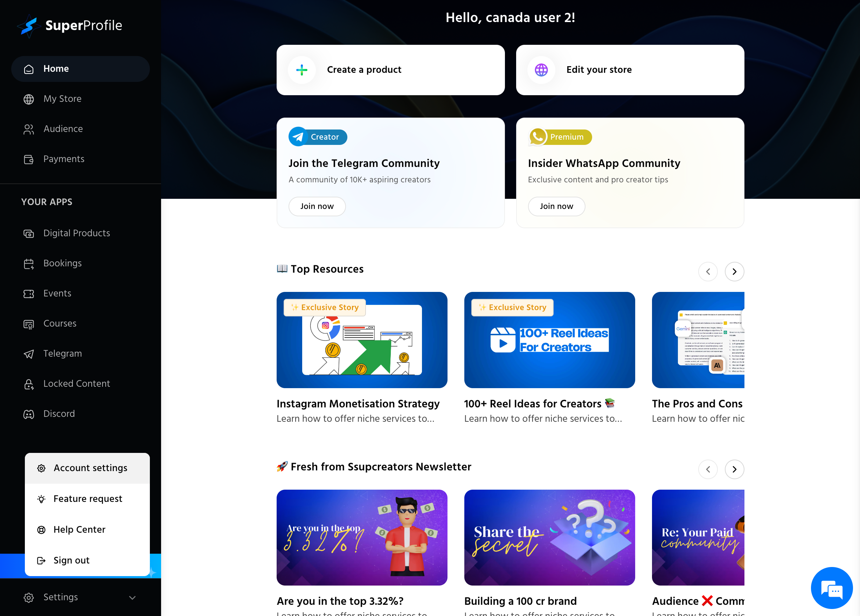Navigate to Audience section
This screenshot has width=860, height=616.
tap(63, 129)
